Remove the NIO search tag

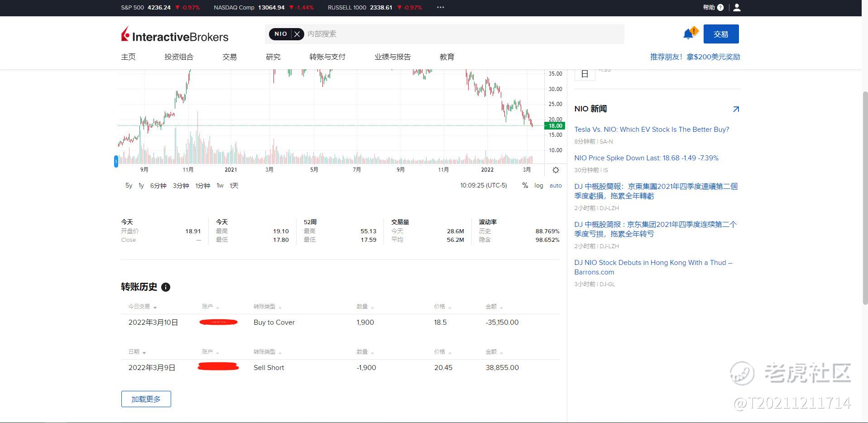coord(297,34)
